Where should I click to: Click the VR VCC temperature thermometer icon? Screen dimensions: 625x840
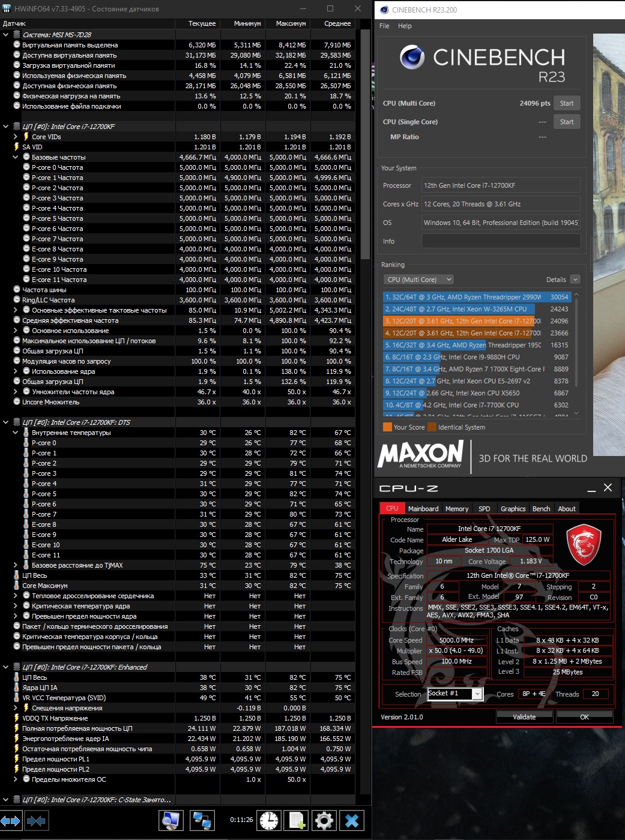click(17, 698)
